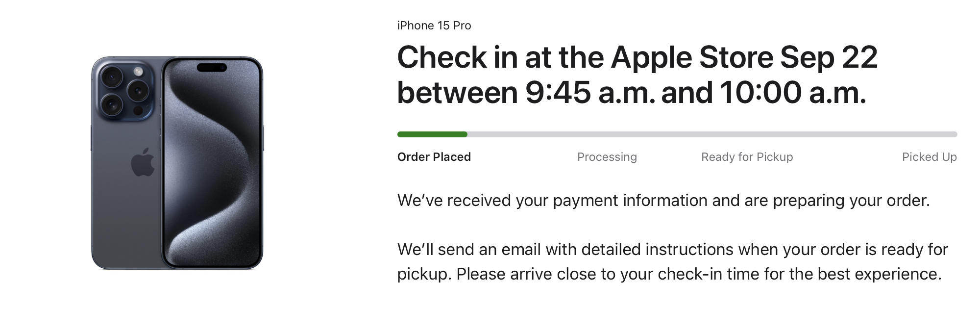Select the Ready for Pickup status step
The image size is (980, 309).
tap(747, 157)
